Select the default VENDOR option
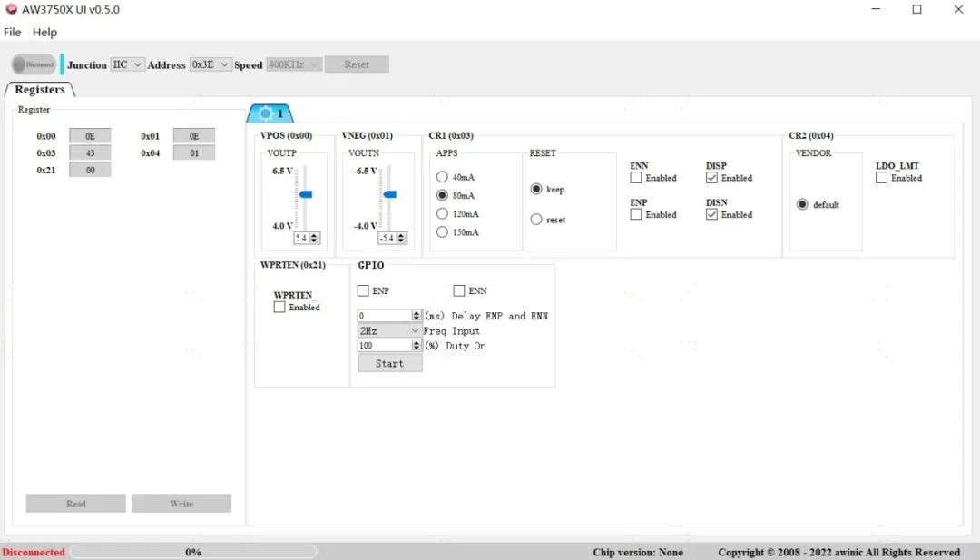This screenshot has height=560, width=980. [802, 204]
